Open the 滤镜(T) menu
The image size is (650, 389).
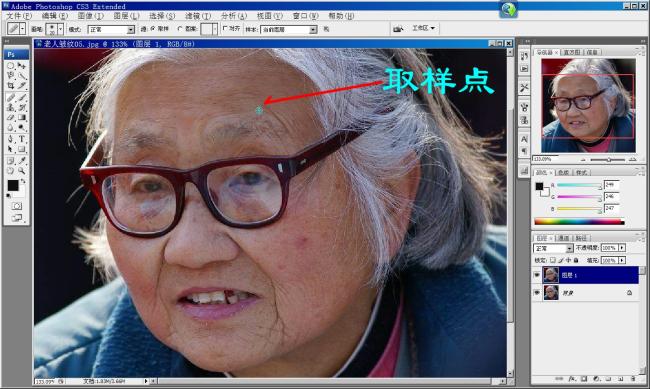pos(198,16)
